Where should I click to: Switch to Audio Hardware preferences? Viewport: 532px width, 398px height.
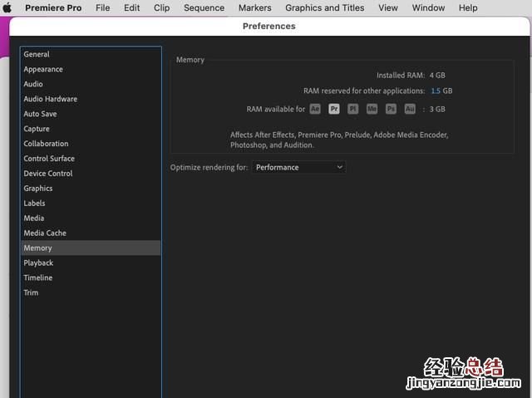tap(50, 99)
